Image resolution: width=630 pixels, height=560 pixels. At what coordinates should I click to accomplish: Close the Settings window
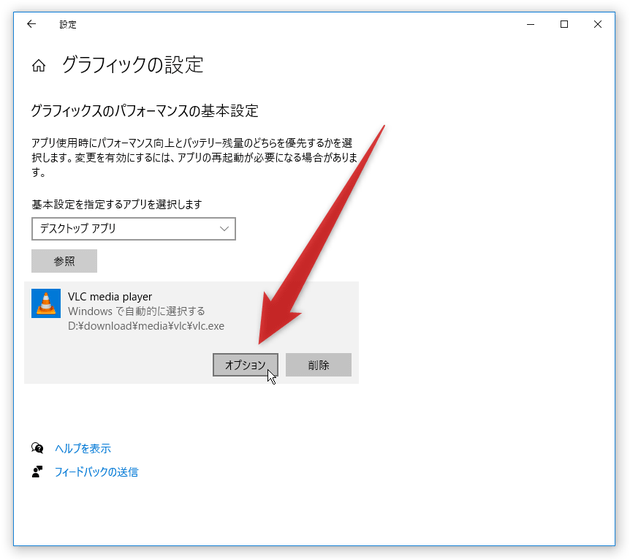(x=598, y=24)
